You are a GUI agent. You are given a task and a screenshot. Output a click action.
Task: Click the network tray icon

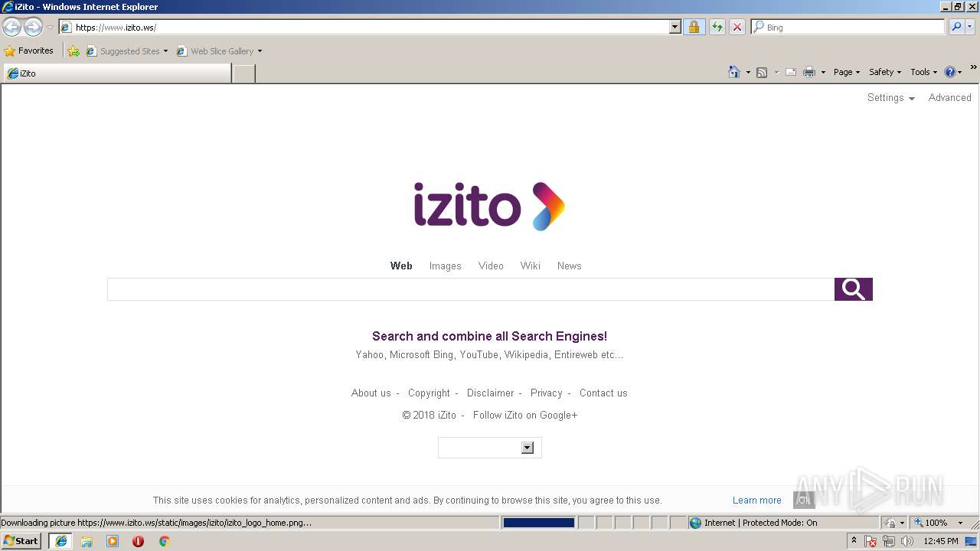(889, 541)
